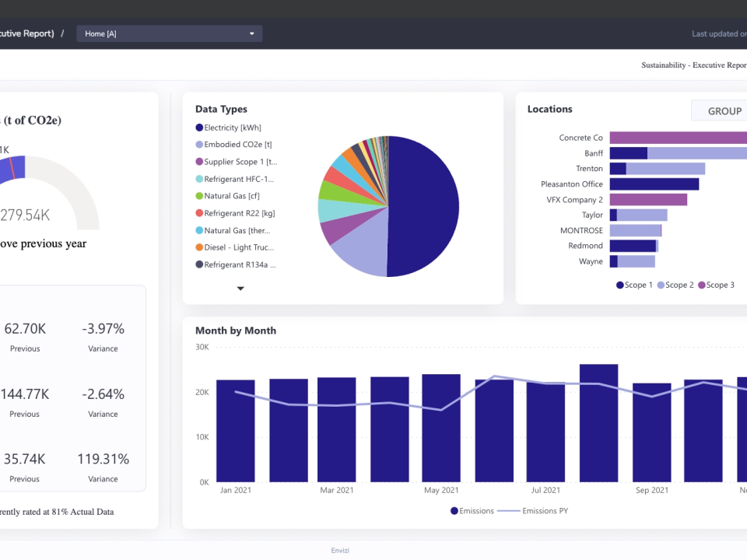Click the May 2021 emissions bar
This screenshot has width=747, height=560.
[x=441, y=428]
